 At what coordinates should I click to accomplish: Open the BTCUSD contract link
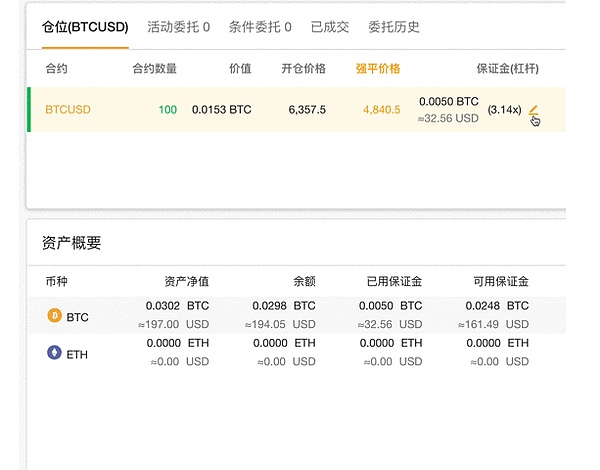pos(68,110)
